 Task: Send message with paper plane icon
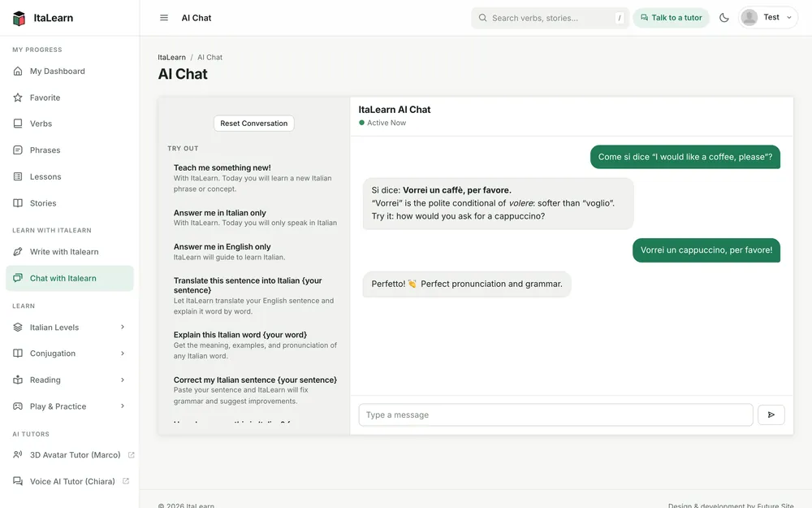771,415
